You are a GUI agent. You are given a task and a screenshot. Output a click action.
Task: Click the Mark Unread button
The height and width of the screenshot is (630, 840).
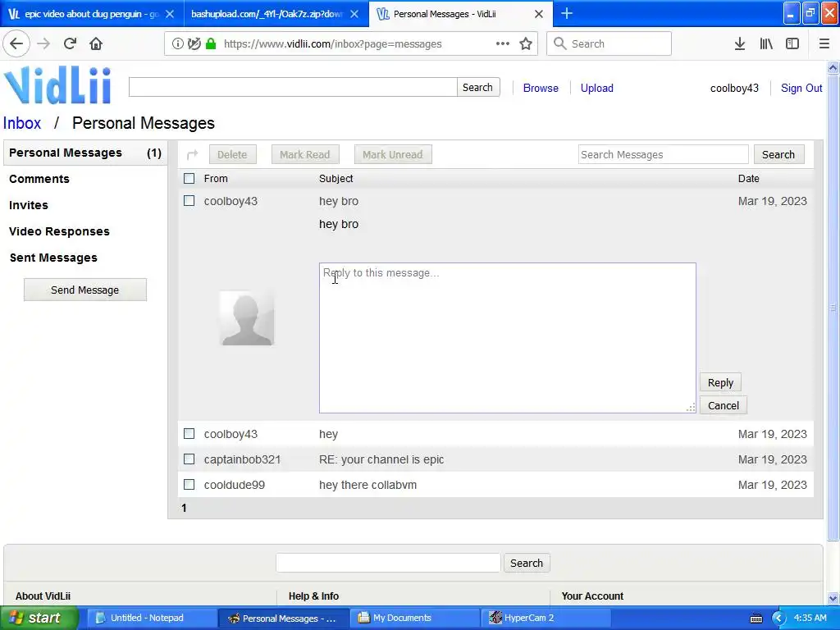tap(393, 155)
